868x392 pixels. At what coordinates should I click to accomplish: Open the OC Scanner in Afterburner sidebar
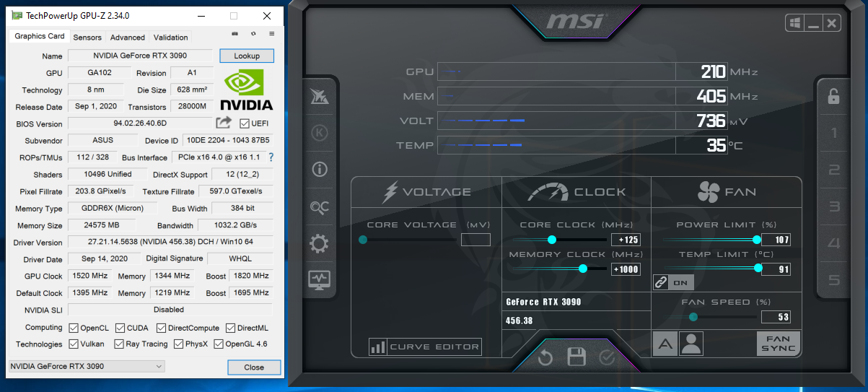coord(319,208)
